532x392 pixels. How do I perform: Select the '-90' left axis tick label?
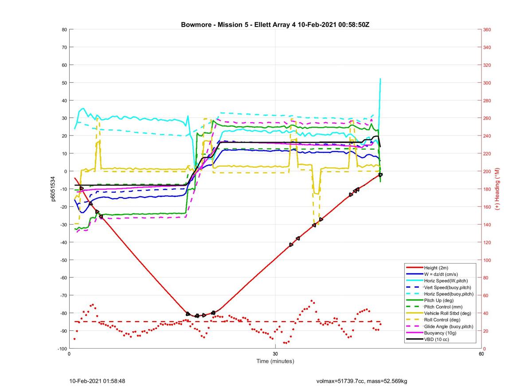pos(63,331)
